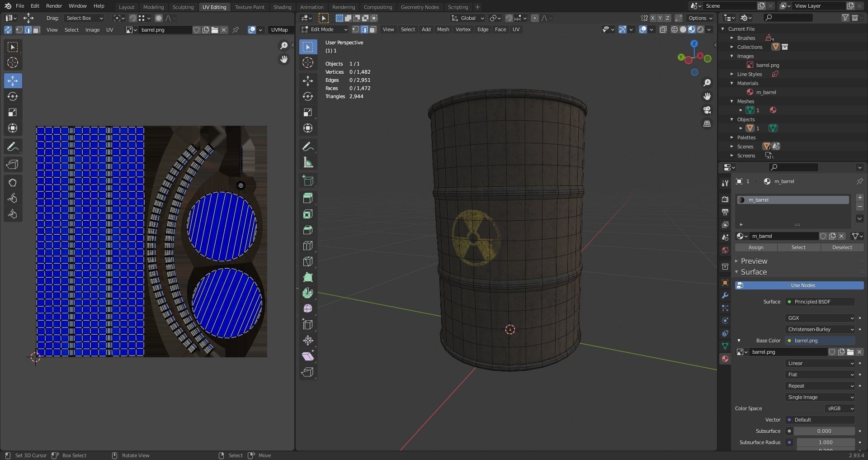Enable edge select mode in 3D viewport

(364, 29)
